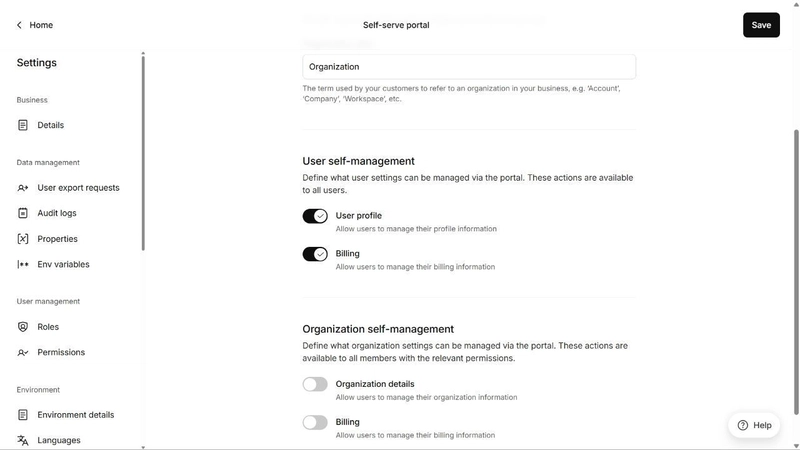Screen dimensions: 800x450
Task: Click the User export requests icon
Action: click(23, 188)
